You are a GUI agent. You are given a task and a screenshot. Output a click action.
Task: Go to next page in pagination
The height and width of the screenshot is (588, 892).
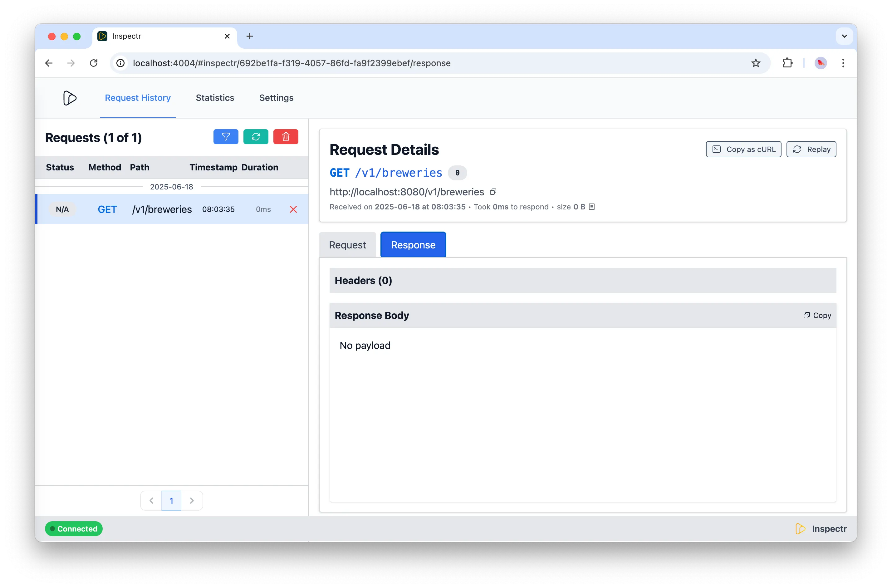(x=192, y=501)
